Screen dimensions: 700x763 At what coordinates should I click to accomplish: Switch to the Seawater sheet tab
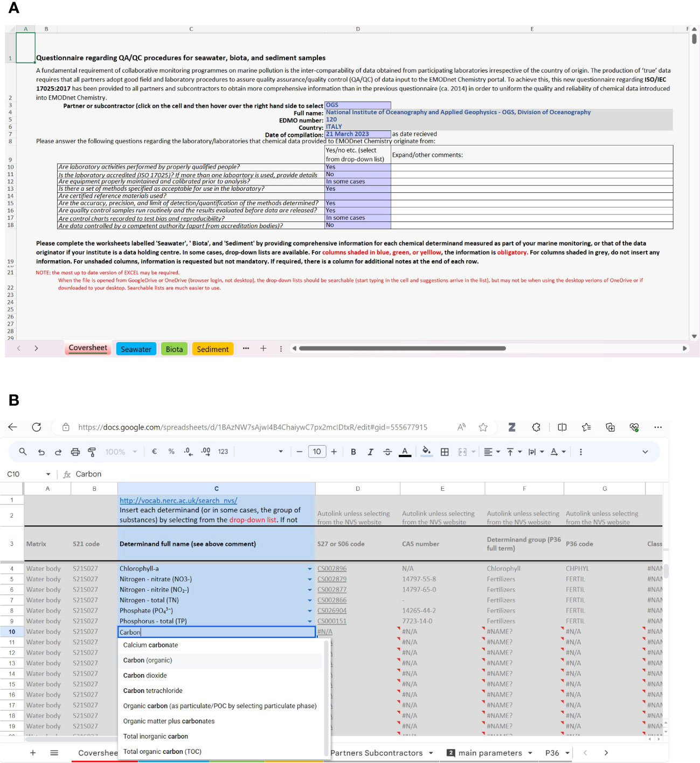(x=136, y=349)
